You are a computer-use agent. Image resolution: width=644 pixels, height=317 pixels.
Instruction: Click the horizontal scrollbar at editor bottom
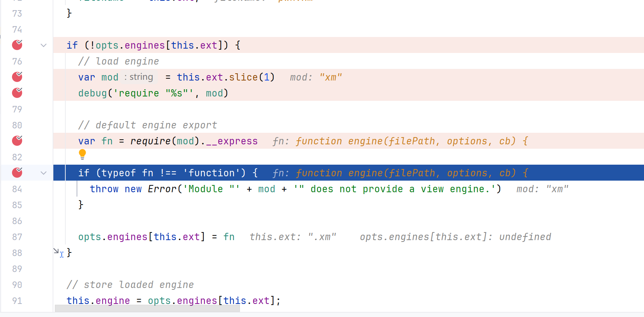[x=147, y=308]
